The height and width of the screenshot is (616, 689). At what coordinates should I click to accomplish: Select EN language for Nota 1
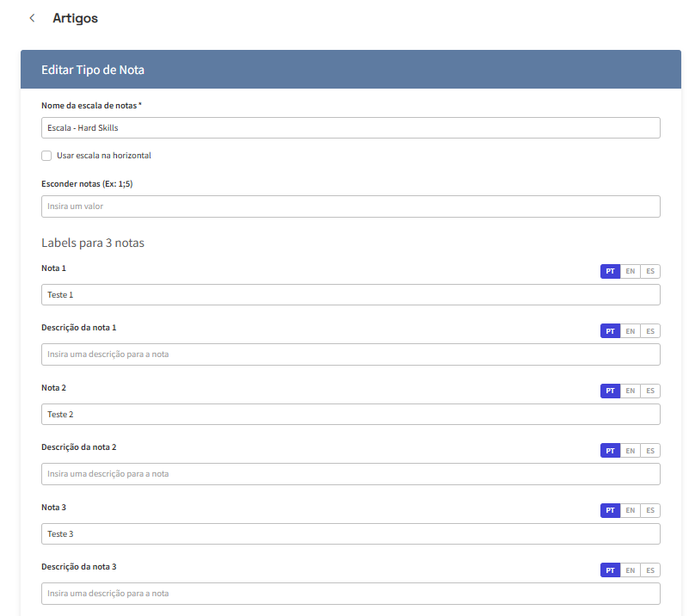coord(631,272)
